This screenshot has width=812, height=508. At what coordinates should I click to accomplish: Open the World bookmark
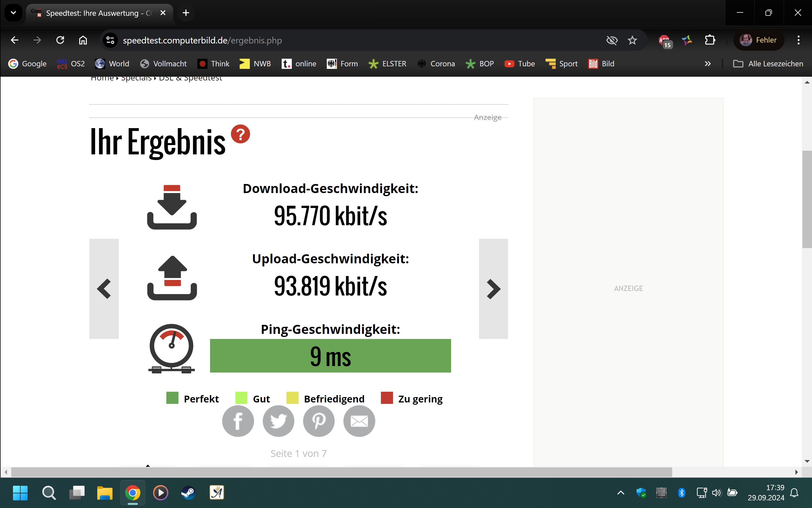(112, 63)
